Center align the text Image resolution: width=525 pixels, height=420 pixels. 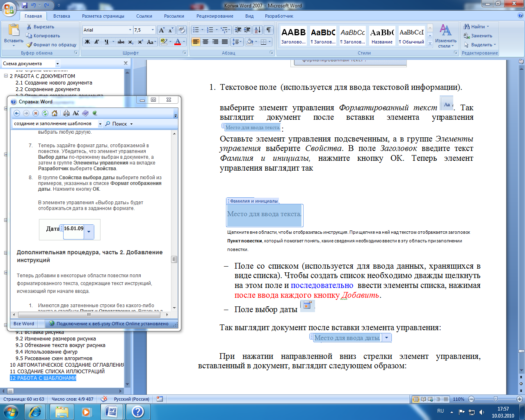[x=205, y=42]
